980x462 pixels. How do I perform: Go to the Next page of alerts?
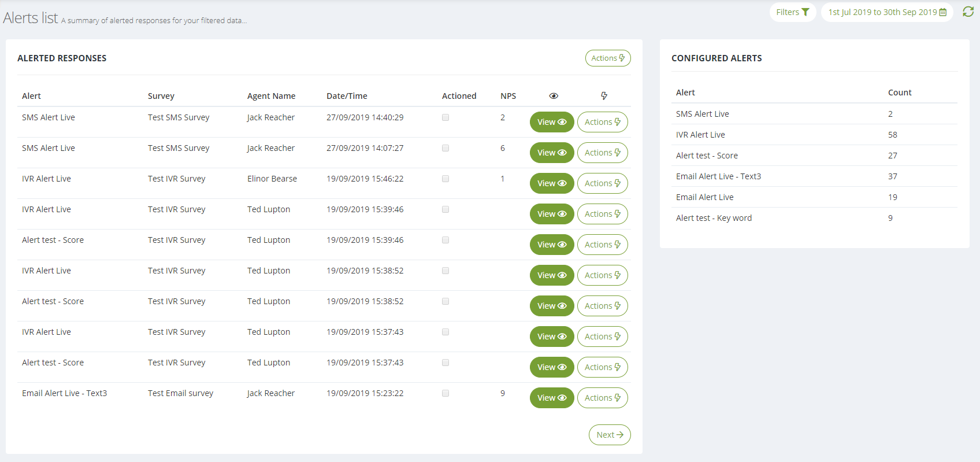610,435
